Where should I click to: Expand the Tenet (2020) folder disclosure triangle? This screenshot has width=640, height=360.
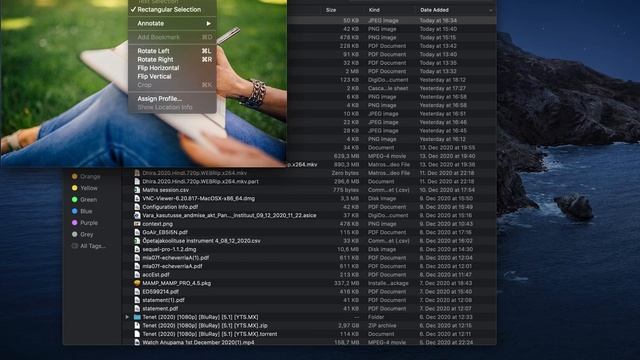(127, 317)
